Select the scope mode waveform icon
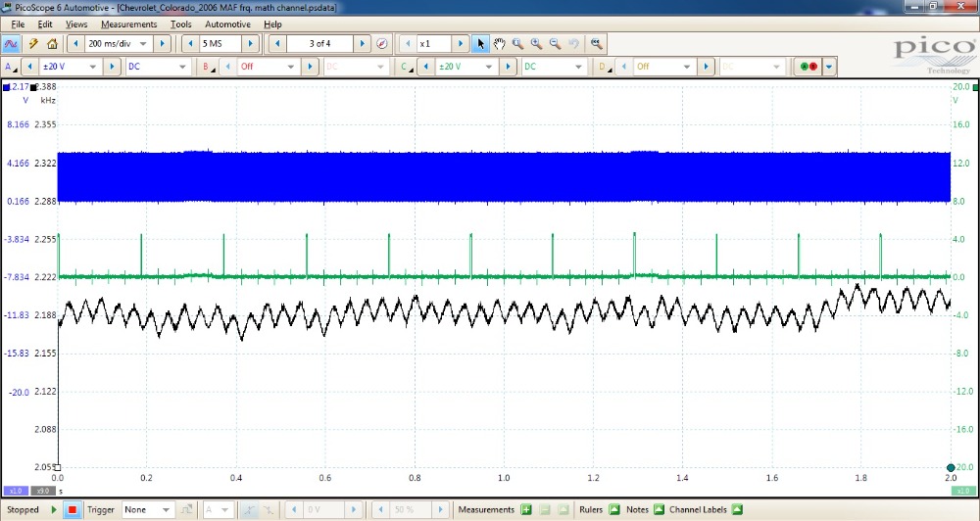 coord(12,44)
